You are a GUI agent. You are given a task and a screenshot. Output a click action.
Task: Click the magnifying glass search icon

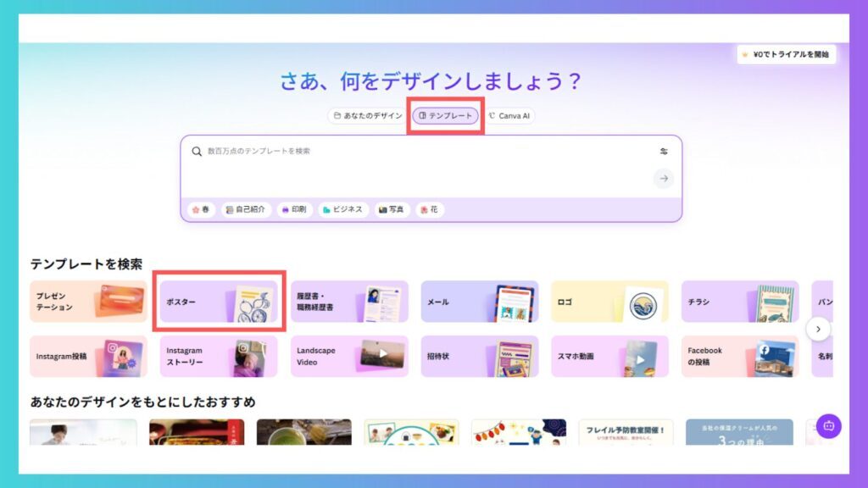tap(197, 152)
